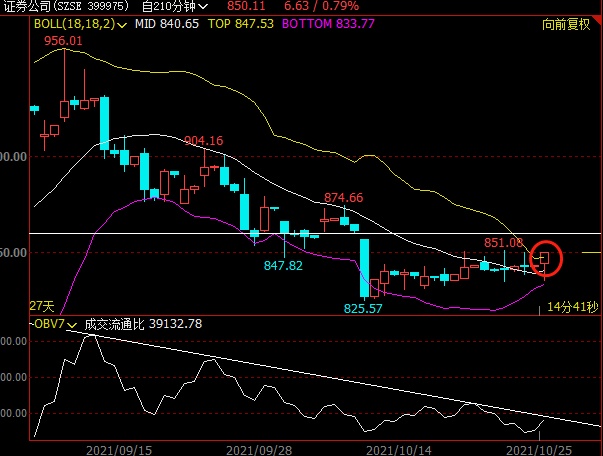Click the current price 850.11 in header

[246, 6]
